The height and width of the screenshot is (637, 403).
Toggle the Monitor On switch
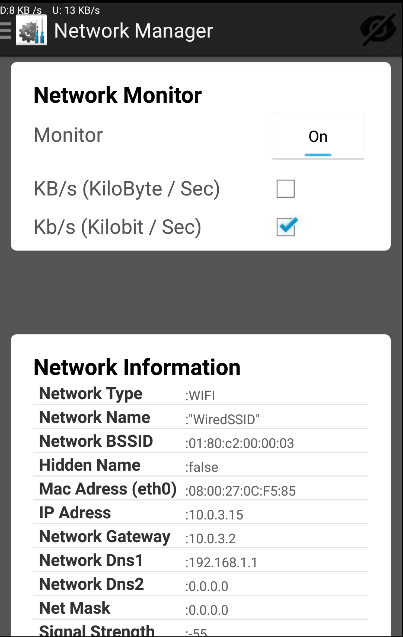tap(318, 136)
